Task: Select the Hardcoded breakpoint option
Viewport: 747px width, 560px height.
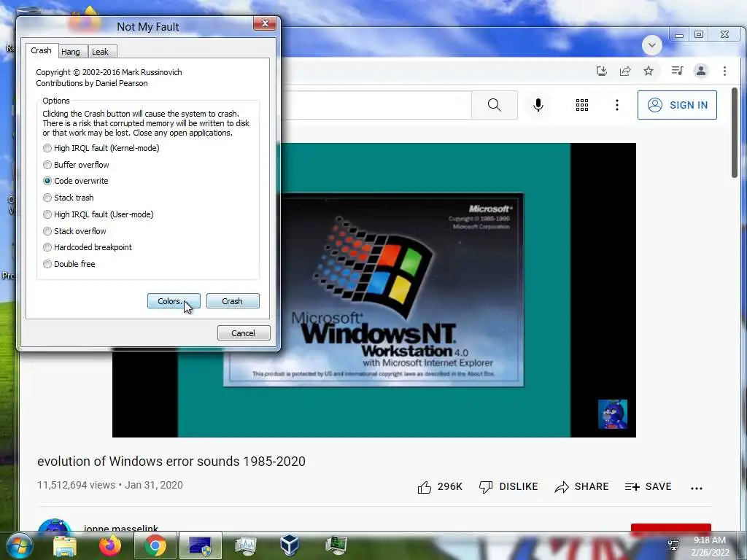Action: [88, 247]
